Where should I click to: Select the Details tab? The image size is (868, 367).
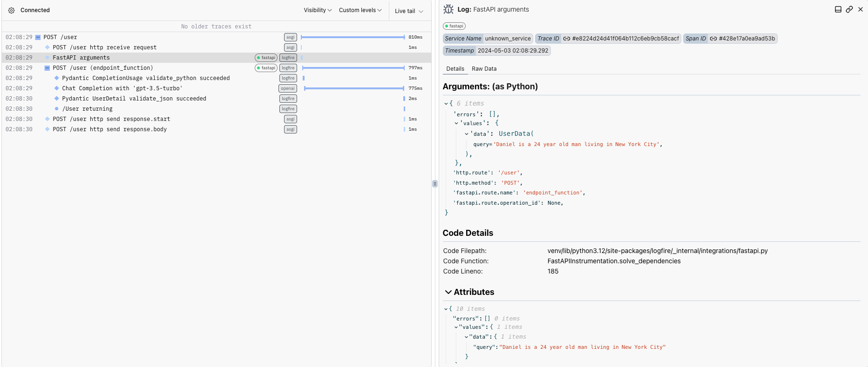tap(455, 69)
